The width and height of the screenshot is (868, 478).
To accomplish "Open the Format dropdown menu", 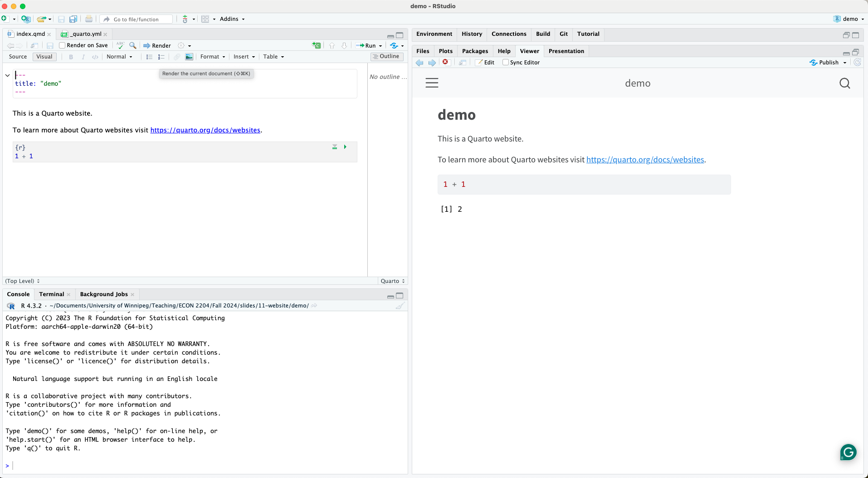I will pos(213,57).
